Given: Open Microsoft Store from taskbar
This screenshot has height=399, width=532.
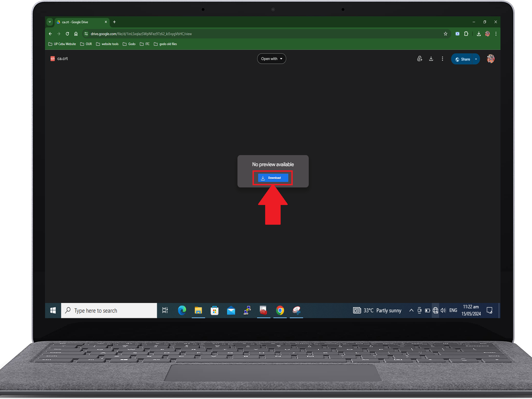Looking at the screenshot, I should tap(214, 310).
